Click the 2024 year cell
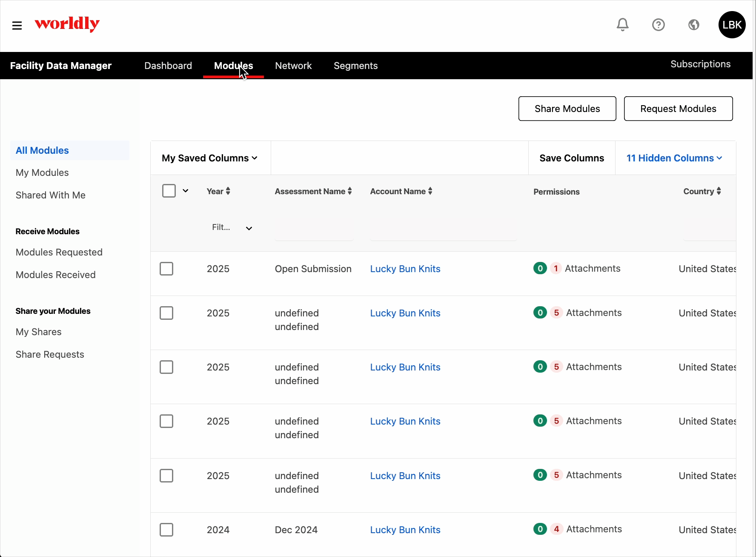The height and width of the screenshot is (557, 756). (218, 530)
